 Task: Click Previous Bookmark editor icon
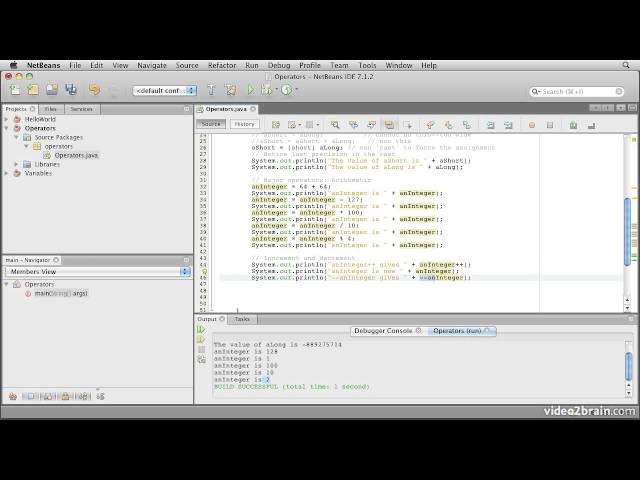tap(430, 125)
